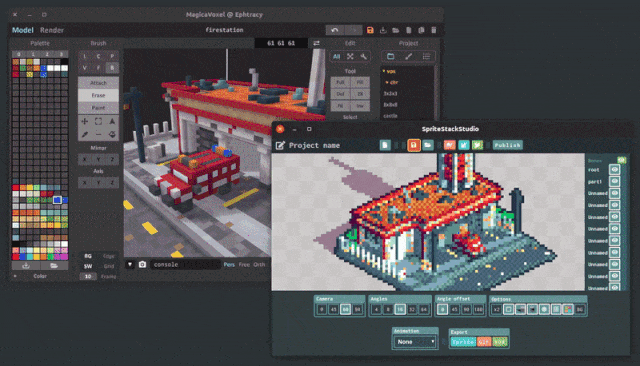Expand the arrow menu left of console
Image resolution: width=640 pixels, height=366 pixels.
point(130,264)
